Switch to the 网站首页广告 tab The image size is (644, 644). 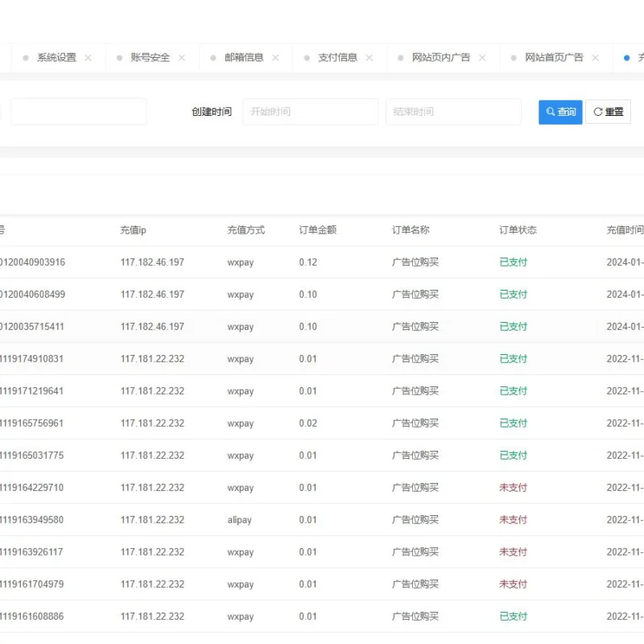pyautogui.click(x=554, y=58)
